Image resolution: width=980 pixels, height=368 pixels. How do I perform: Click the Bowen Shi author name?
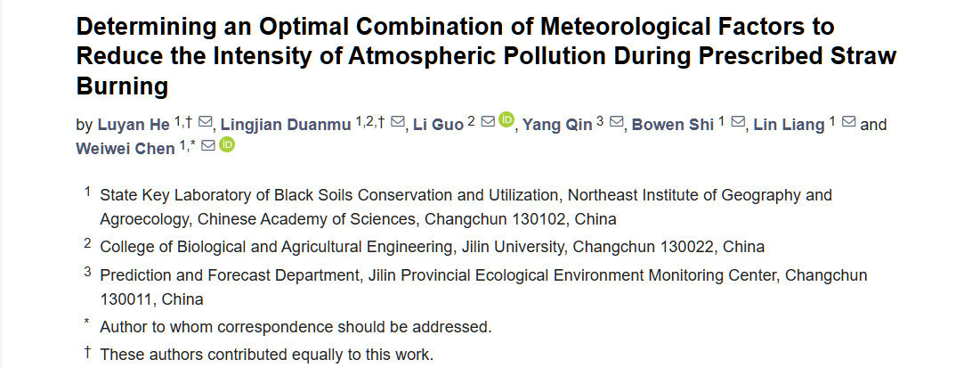(672, 125)
